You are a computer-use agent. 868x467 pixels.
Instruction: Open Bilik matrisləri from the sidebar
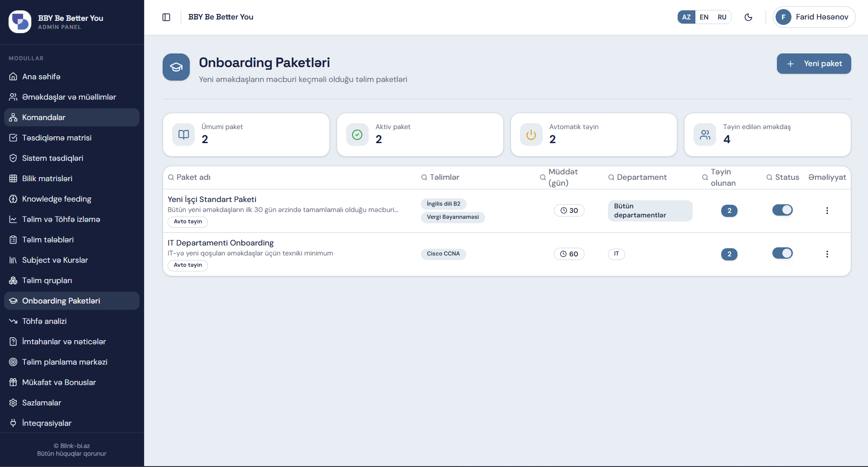tap(72, 178)
